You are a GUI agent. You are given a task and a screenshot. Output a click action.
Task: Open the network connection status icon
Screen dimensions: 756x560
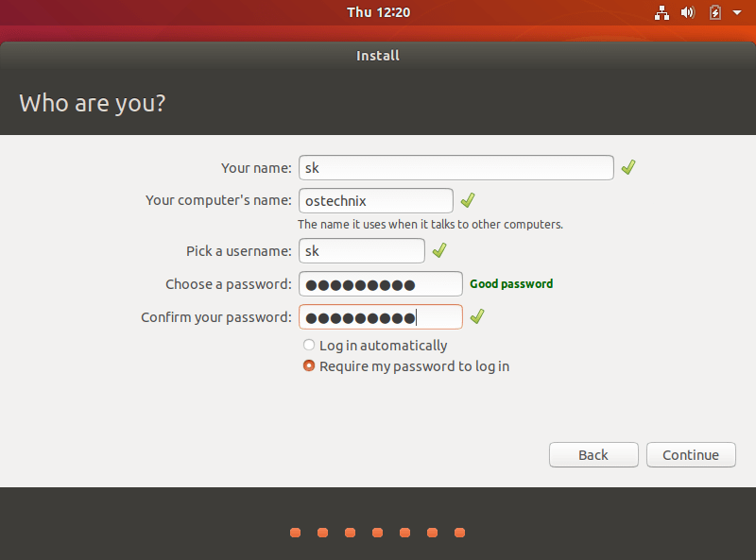(x=661, y=12)
